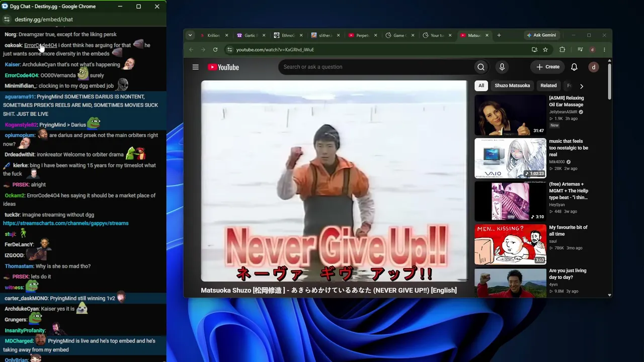644x362 pixels.
Task: Close the Matsuoka YouTube tab
Action: [487, 35]
